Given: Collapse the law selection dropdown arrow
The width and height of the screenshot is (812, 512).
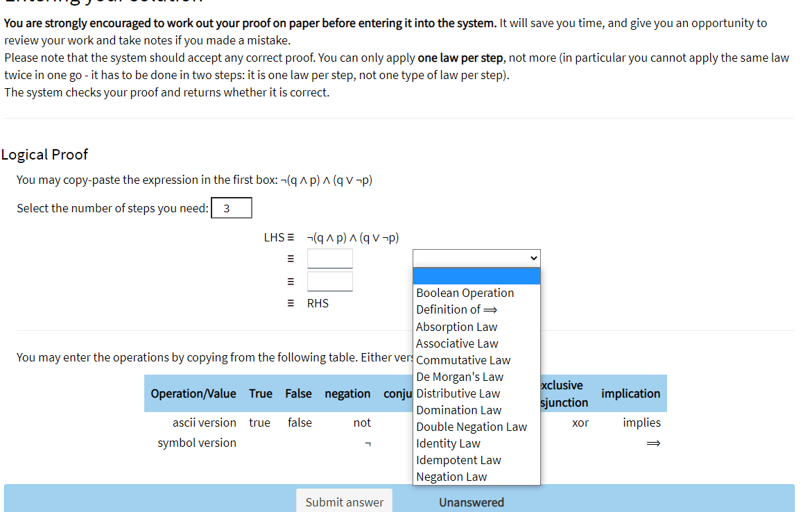Looking at the screenshot, I should (x=533, y=258).
